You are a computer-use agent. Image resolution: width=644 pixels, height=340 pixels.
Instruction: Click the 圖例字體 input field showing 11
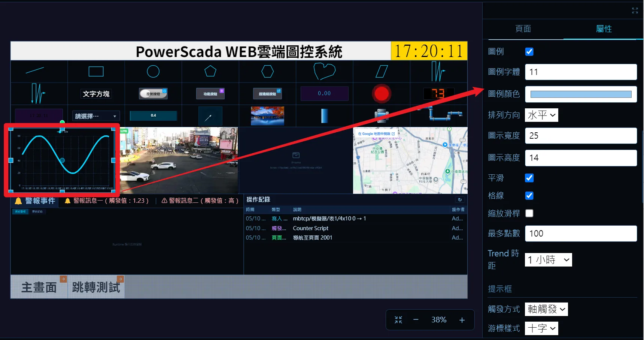(581, 72)
